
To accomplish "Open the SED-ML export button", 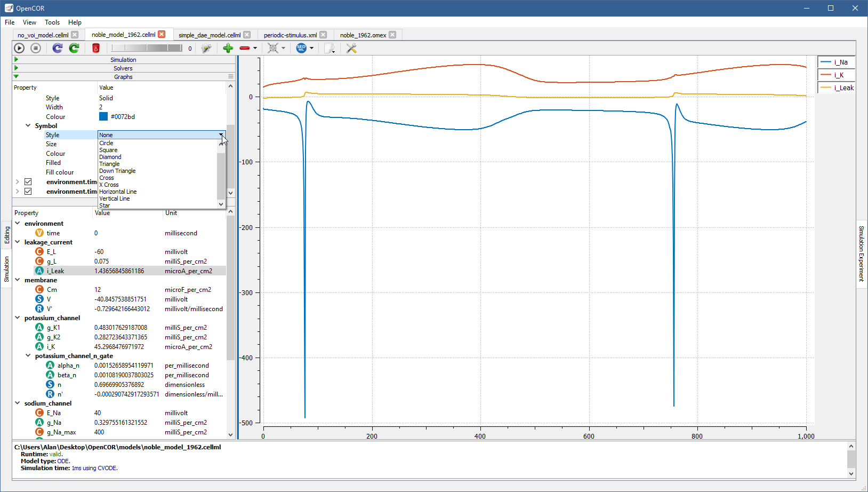I will pyautogui.click(x=301, y=48).
